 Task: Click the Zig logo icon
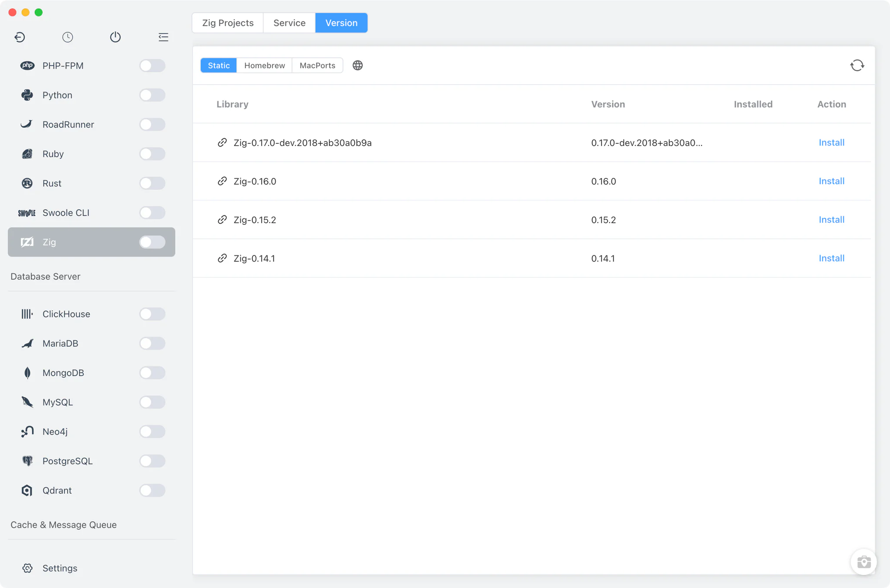[x=27, y=242]
